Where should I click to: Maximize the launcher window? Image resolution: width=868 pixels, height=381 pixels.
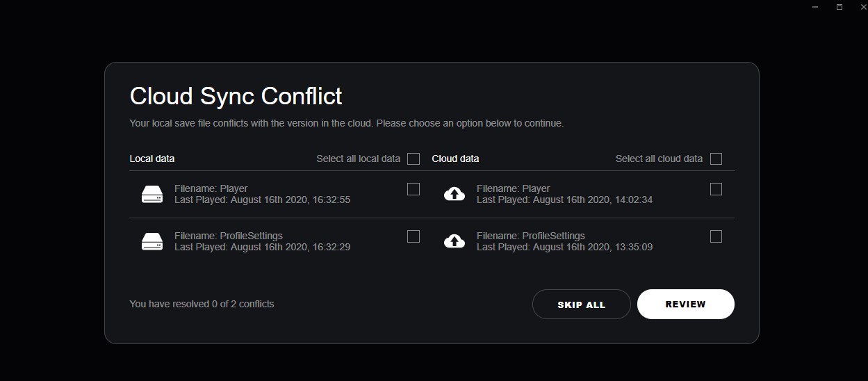click(x=840, y=7)
